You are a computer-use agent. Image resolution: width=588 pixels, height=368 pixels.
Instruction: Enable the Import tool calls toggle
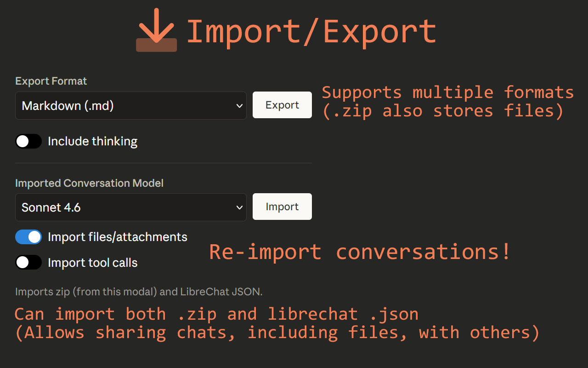point(28,263)
